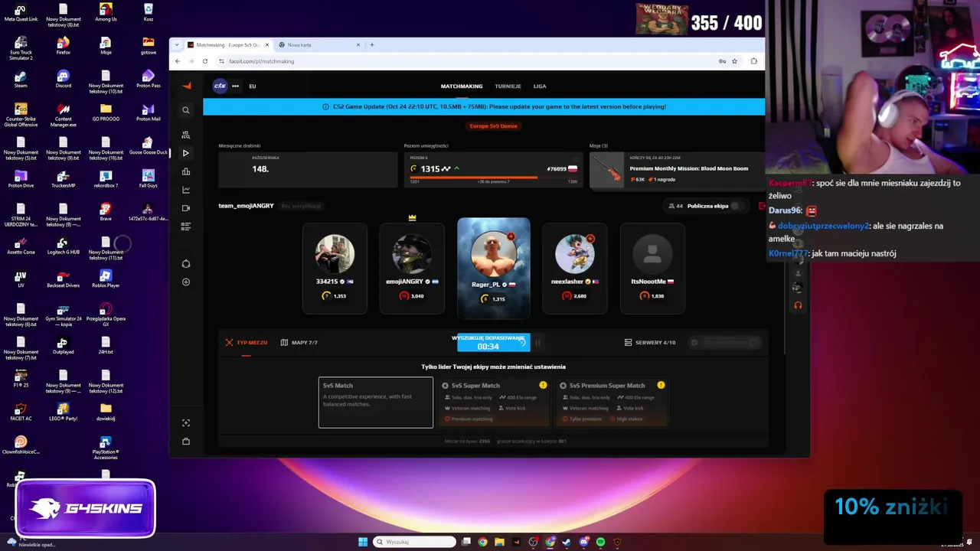Image resolution: width=980 pixels, height=551 pixels.
Task: Open Fall Guys desktop shortcut
Action: click(149, 178)
